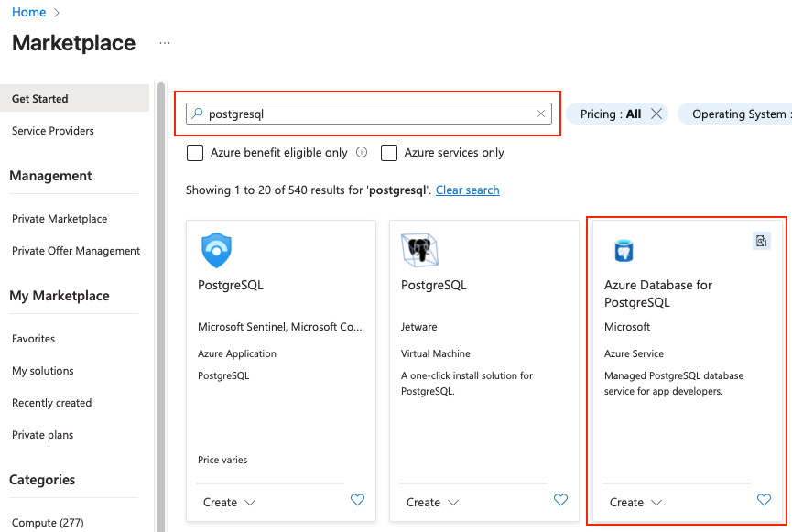Remove the Pricing : All filter

click(656, 114)
